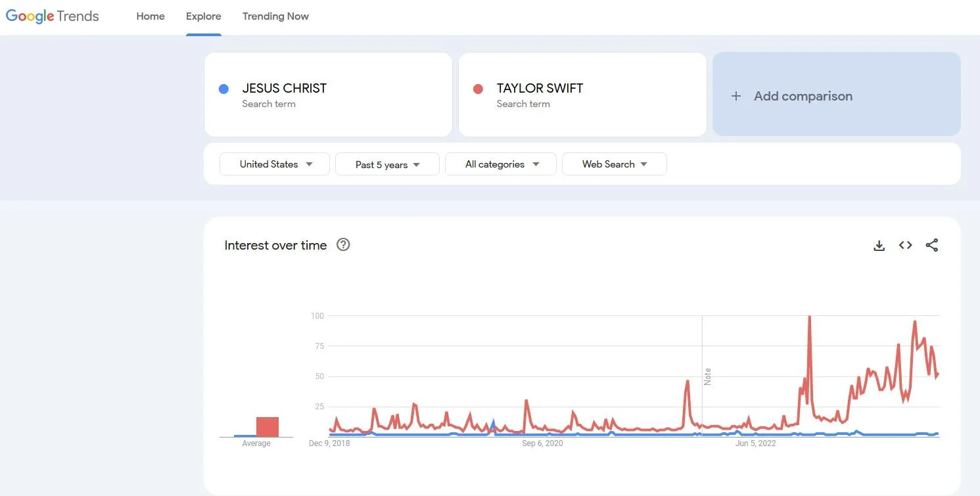Click the 100 y-axis value
Image resolution: width=980 pixels, height=496 pixels.
click(317, 316)
